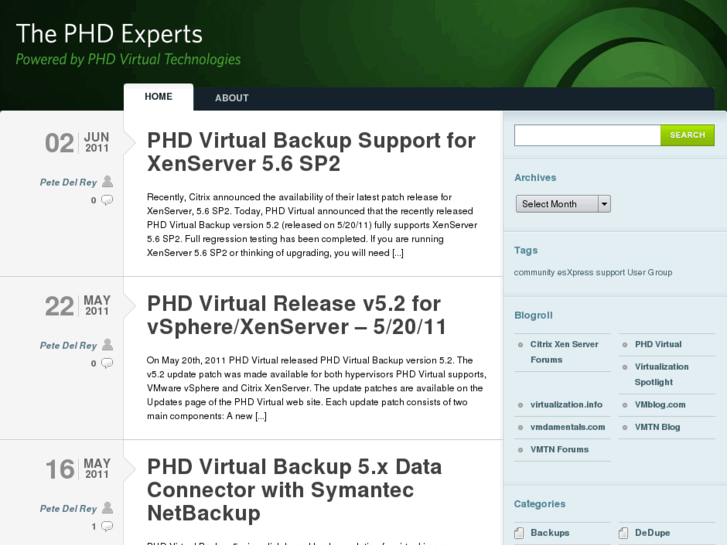This screenshot has height=545, width=727.
Task: Open The PHD Experts site title
Action: (109, 34)
